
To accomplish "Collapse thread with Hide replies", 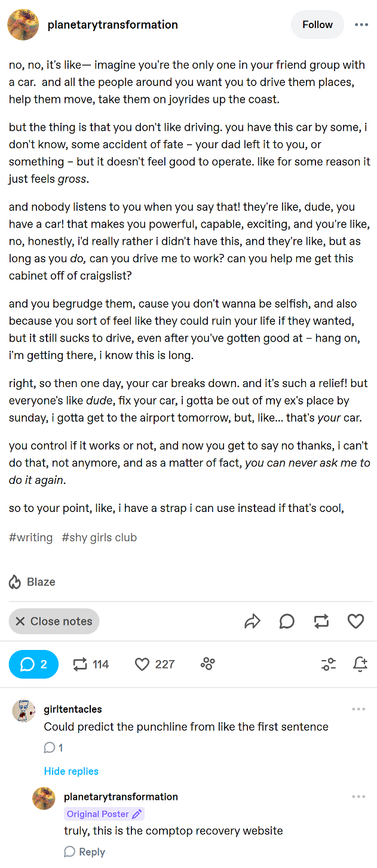I will click(71, 771).
